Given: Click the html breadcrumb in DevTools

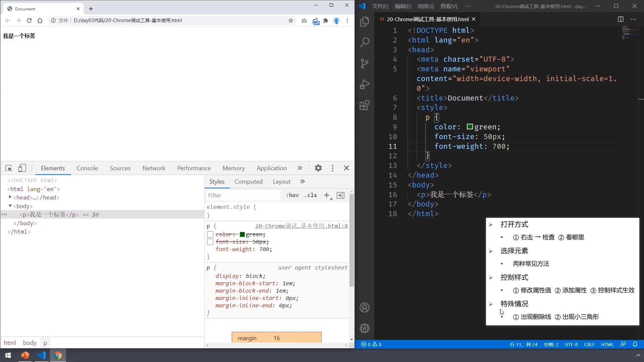Looking at the screenshot, I should point(10,343).
